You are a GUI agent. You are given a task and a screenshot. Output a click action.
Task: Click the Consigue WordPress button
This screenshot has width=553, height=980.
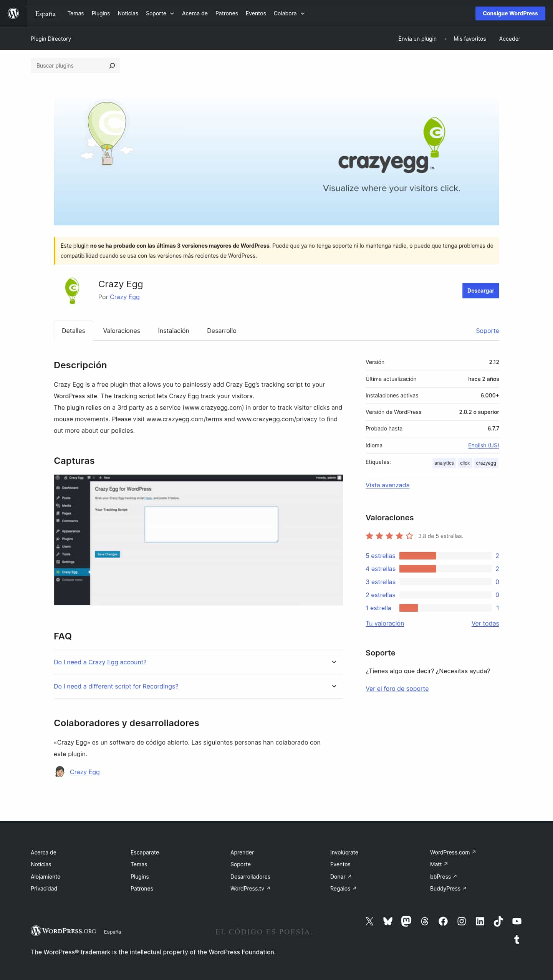(x=510, y=13)
